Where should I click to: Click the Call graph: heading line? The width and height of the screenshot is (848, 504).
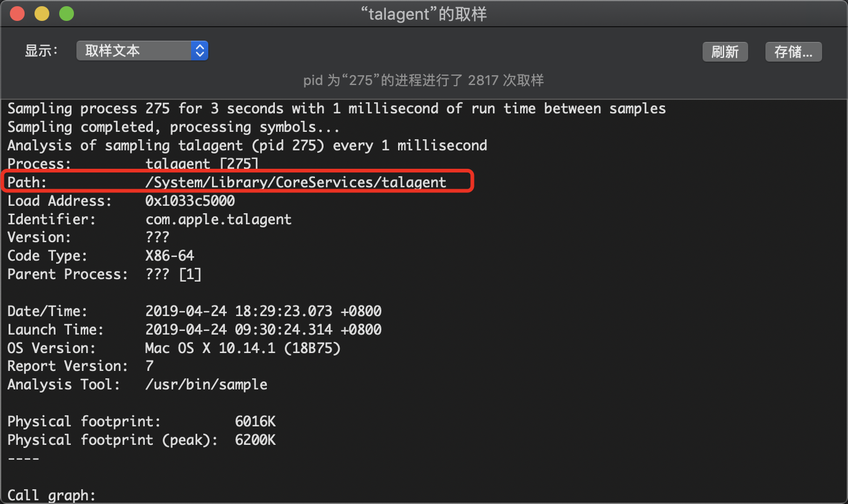(x=52, y=495)
